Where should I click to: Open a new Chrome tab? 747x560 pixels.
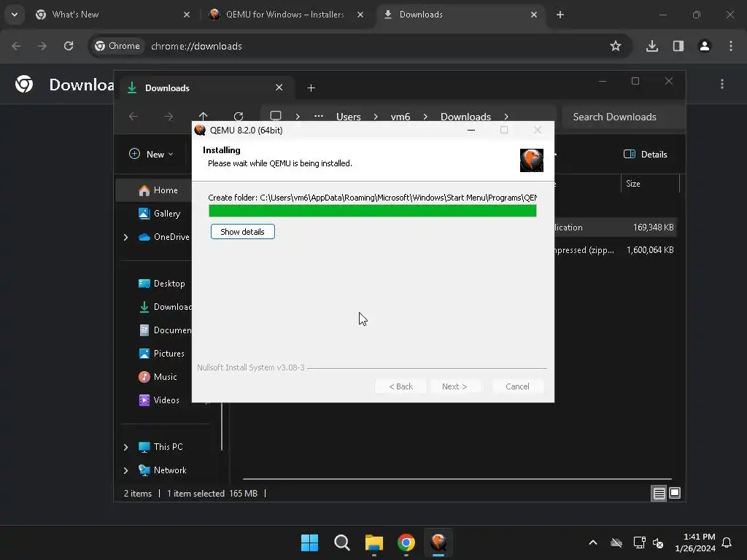click(x=560, y=15)
